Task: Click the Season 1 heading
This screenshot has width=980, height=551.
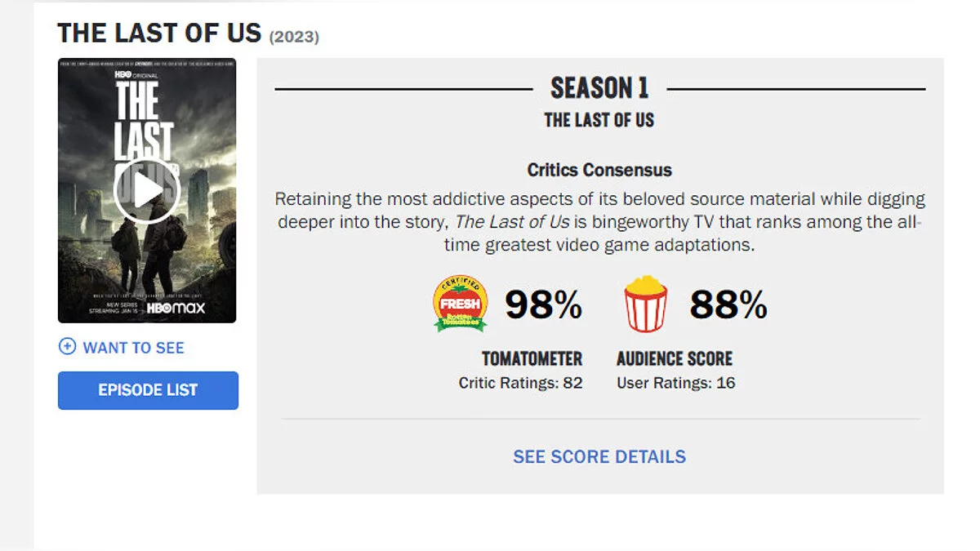Action: coord(599,88)
